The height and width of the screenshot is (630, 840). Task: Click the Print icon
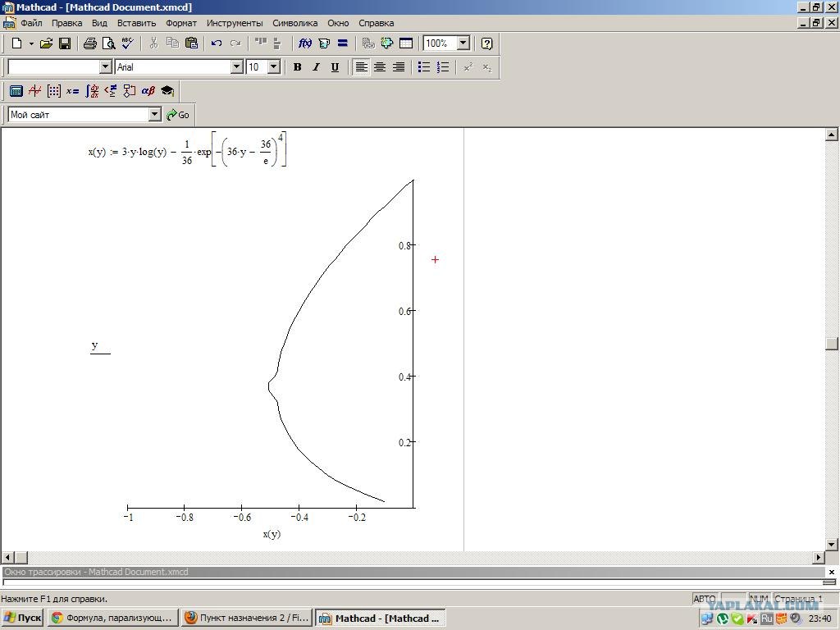(x=90, y=43)
